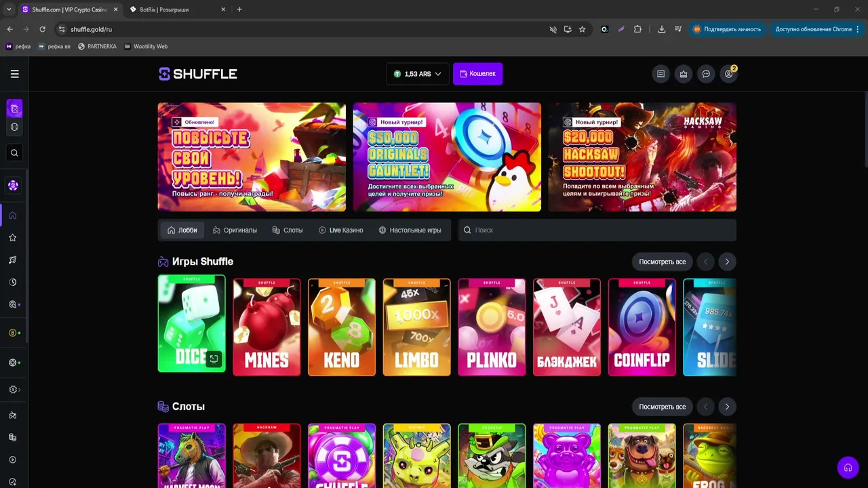
Task: Open the Keno game card
Action: point(342,327)
